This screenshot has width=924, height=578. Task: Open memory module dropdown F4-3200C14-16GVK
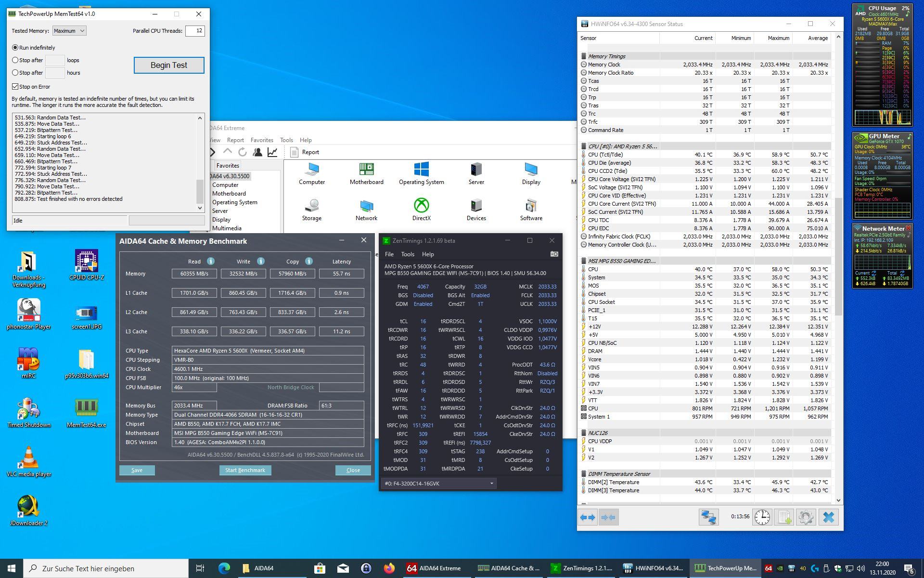(438, 484)
